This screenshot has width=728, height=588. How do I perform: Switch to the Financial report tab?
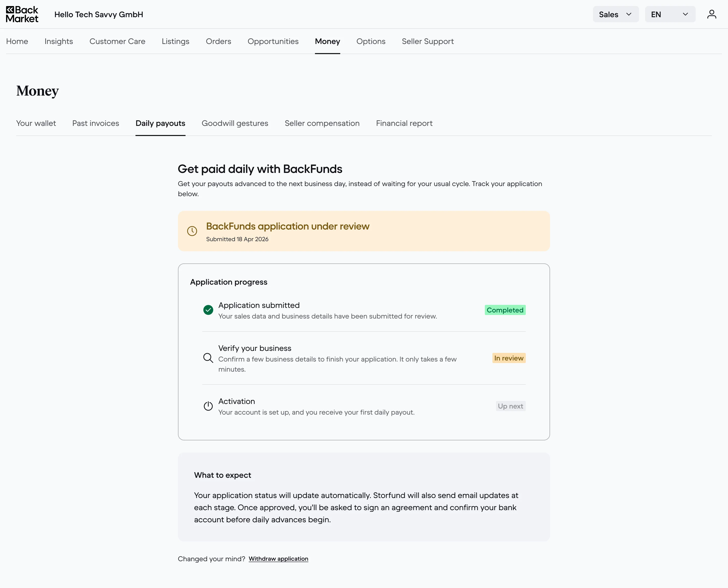404,123
